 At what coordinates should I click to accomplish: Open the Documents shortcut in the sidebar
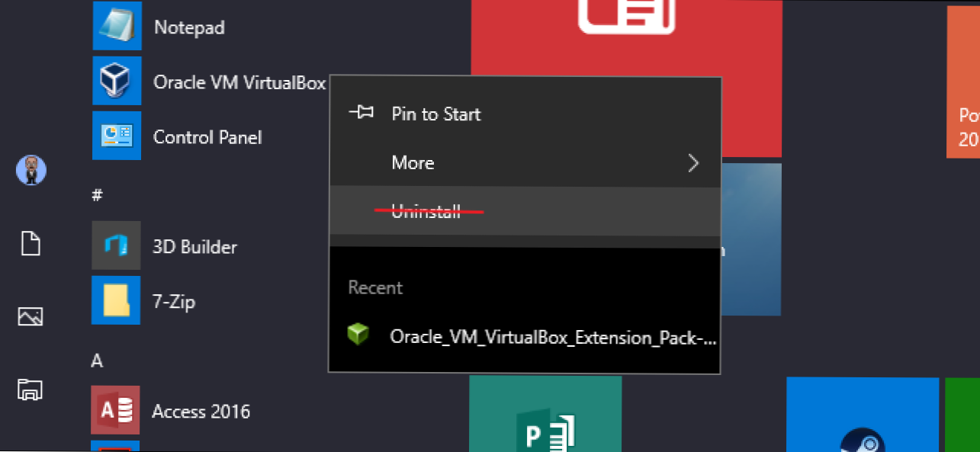pos(31,243)
